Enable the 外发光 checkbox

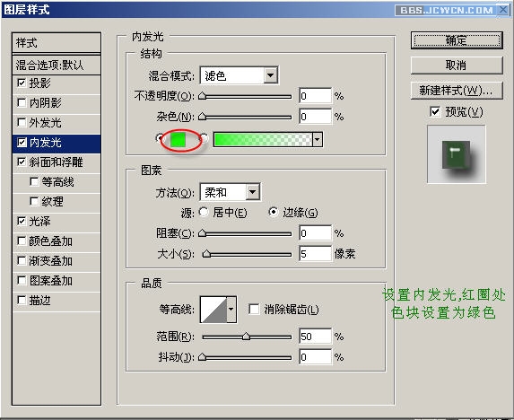pyautogui.click(x=22, y=122)
